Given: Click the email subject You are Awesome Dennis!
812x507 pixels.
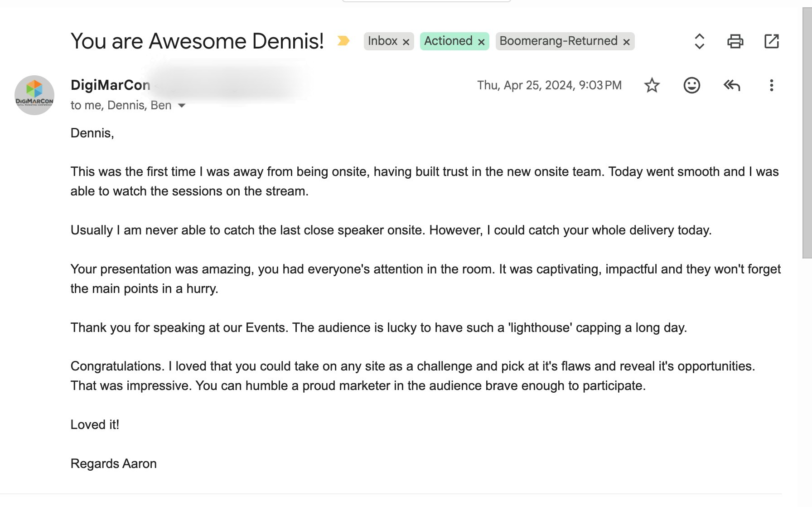Looking at the screenshot, I should (197, 41).
